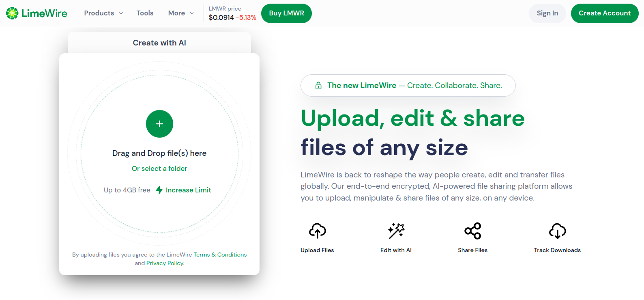
Task: Click the Share Files label
Action: pos(473,250)
